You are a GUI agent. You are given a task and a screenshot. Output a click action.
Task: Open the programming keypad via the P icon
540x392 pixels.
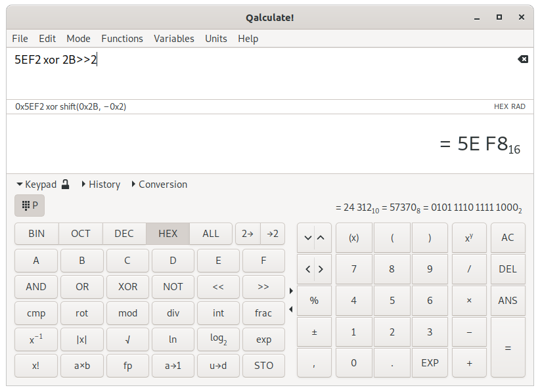click(x=29, y=205)
